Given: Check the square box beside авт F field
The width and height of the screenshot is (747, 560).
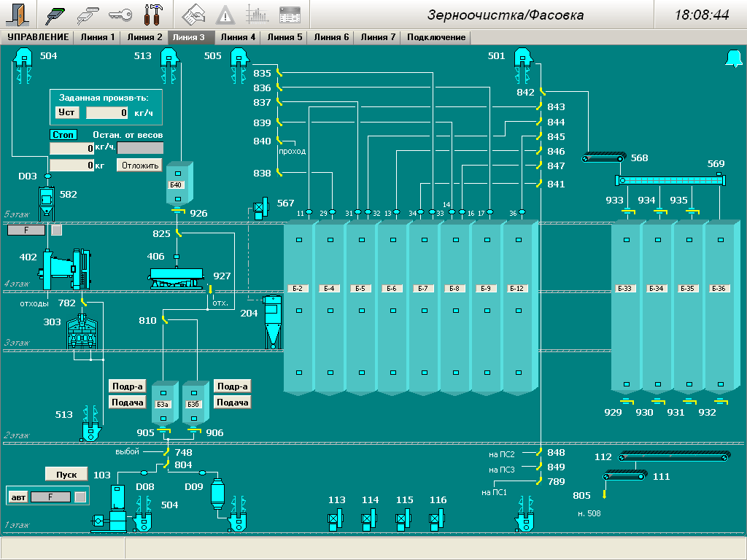Looking at the screenshot, I should point(80,497).
